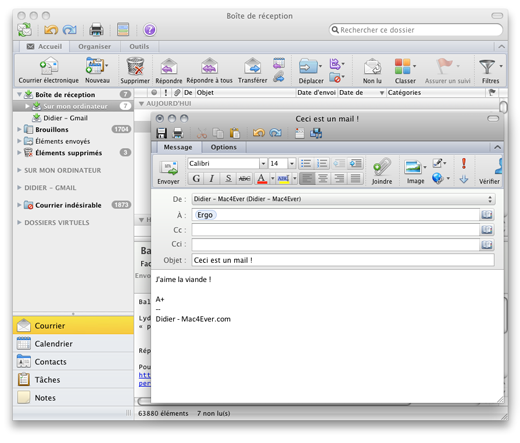
Task: Open address book for Cci field
Action: click(x=487, y=245)
